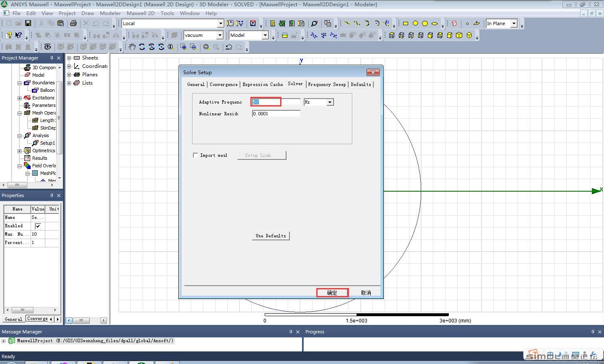The image size is (604, 364).
Task: Select the Results item in Project Manager
Action: point(40,158)
